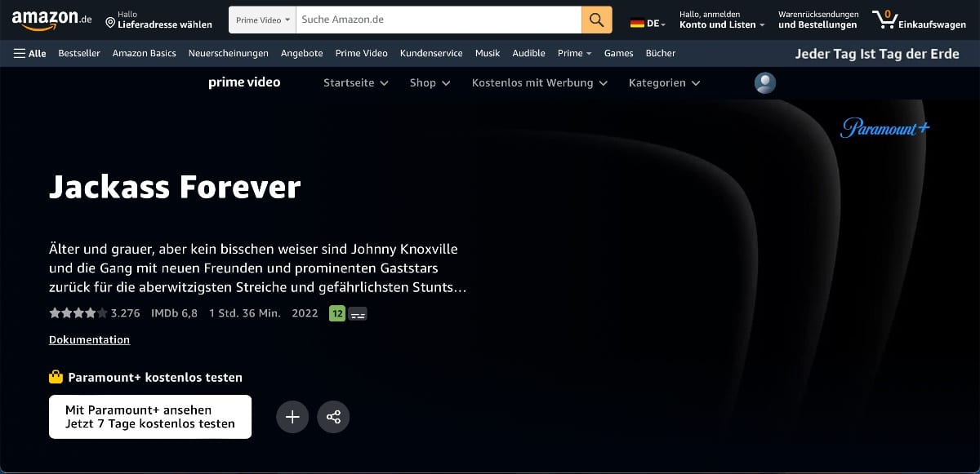Click the Prime Video profile avatar
The height and width of the screenshot is (474, 980).
click(765, 82)
